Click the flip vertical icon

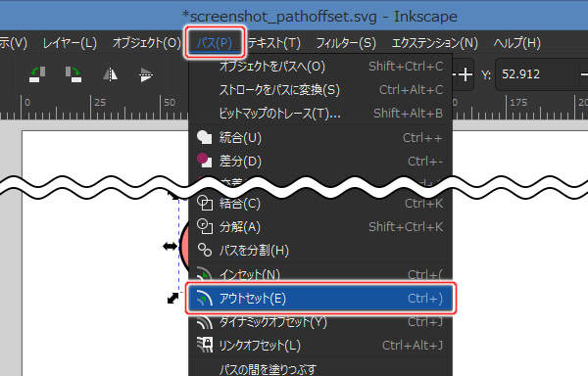click(145, 74)
